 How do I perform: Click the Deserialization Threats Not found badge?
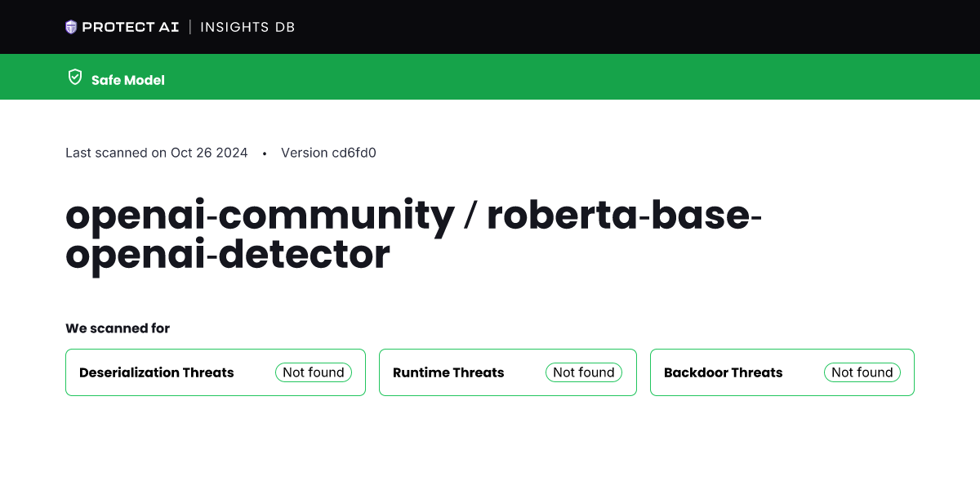click(x=314, y=372)
